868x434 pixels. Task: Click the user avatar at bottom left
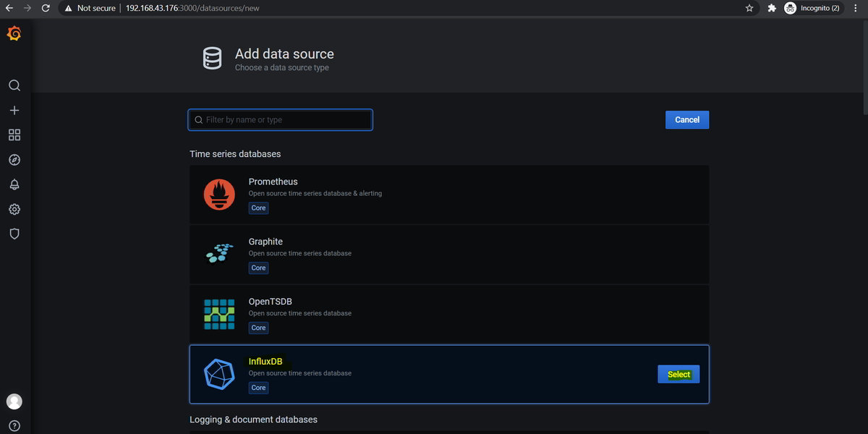pyautogui.click(x=14, y=401)
